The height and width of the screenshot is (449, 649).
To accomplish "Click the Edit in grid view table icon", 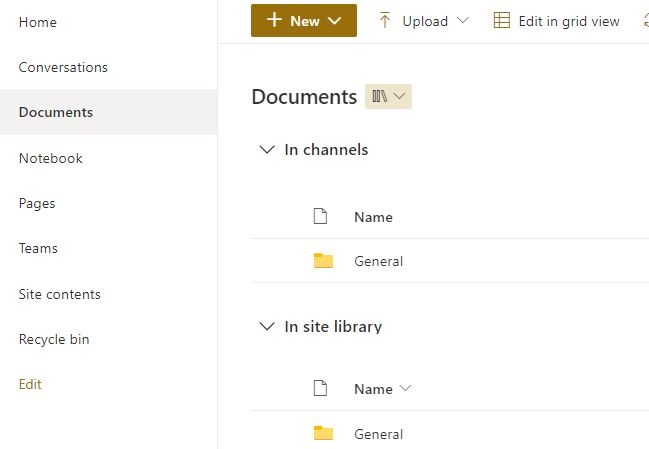I will click(x=502, y=20).
